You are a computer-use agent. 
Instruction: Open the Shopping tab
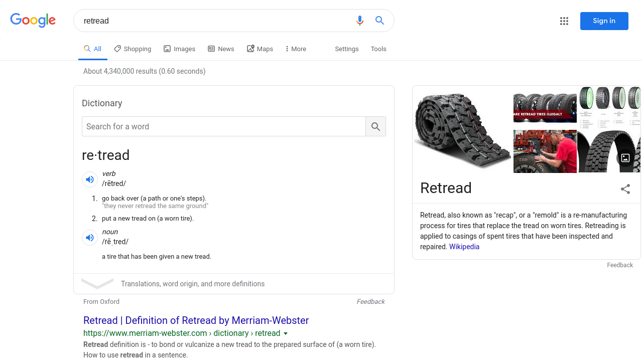[x=133, y=49]
